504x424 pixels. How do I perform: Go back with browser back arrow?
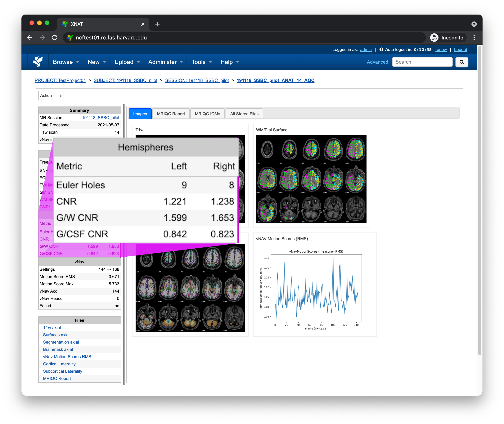click(x=30, y=38)
